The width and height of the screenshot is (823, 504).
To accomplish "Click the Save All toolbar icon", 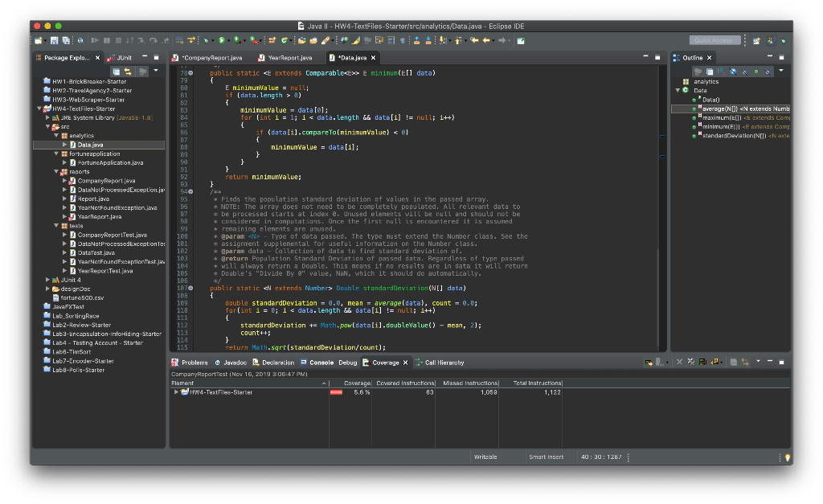I will pos(66,40).
